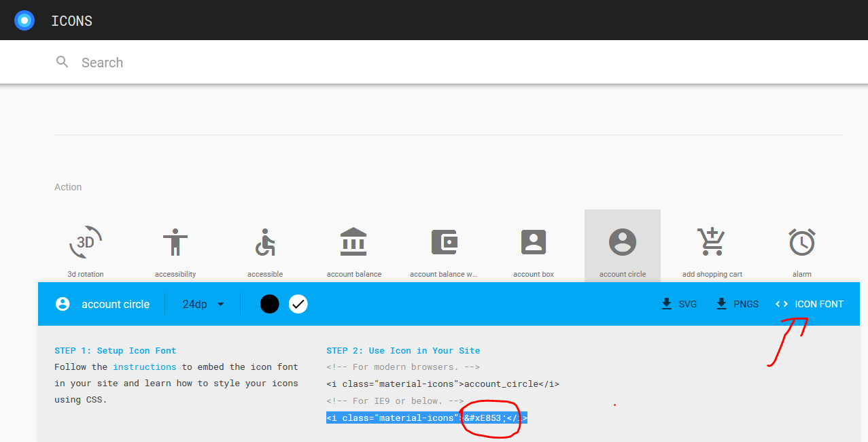The height and width of the screenshot is (442, 868).
Task: Select the account balance icon
Action: 354,241
